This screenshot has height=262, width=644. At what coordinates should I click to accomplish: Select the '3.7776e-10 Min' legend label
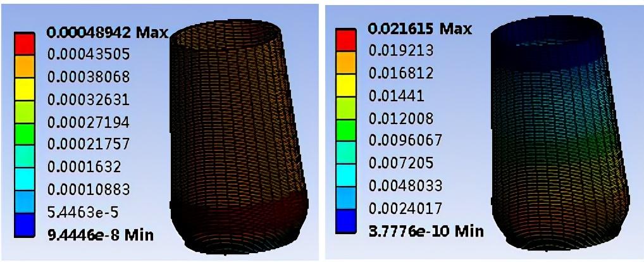(x=426, y=231)
